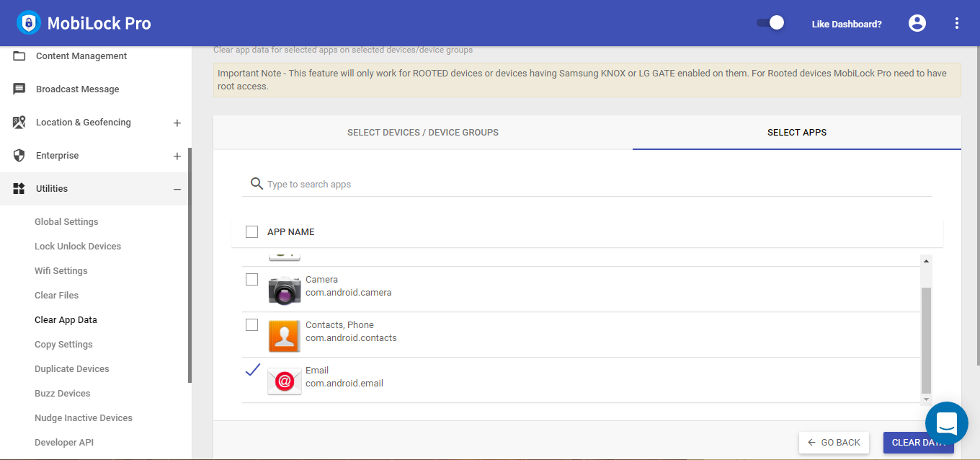This screenshot has height=460, width=980.
Task: Open the three-dot more options menu
Action: tap(957, 23)
